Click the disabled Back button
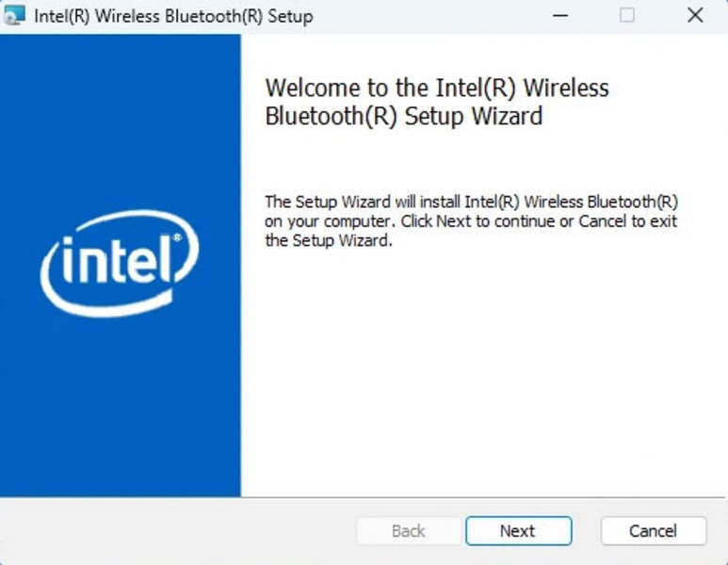 click(408, 531)
